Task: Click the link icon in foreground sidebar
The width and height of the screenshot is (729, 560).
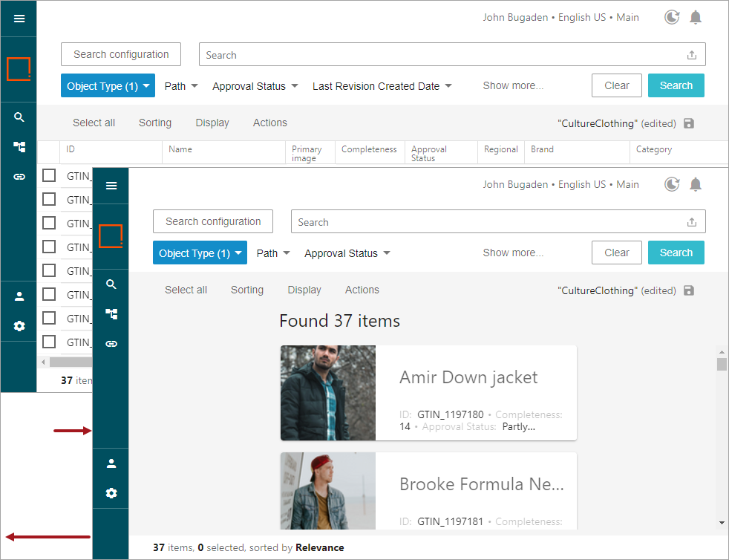Action: tap(111, 344)
